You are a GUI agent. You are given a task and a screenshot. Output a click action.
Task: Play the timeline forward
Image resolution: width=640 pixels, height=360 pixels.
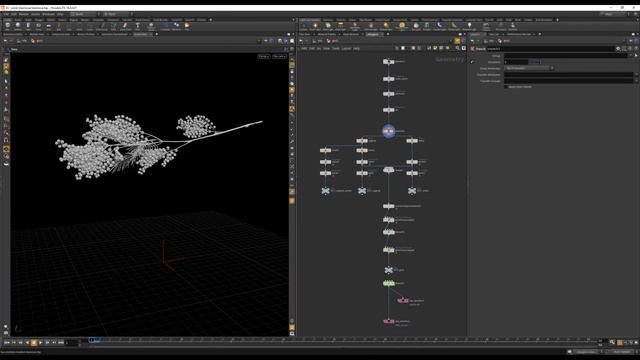[x=40, y=342]
